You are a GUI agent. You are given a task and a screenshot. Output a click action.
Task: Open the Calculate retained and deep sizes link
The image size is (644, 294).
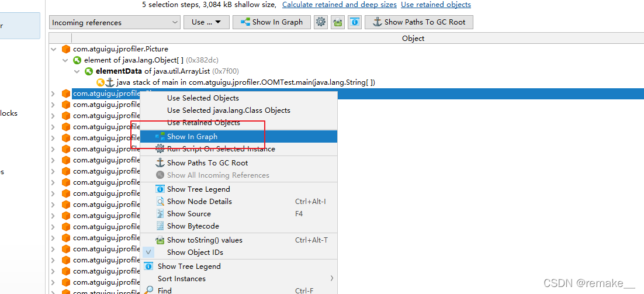tap(340, 5)
